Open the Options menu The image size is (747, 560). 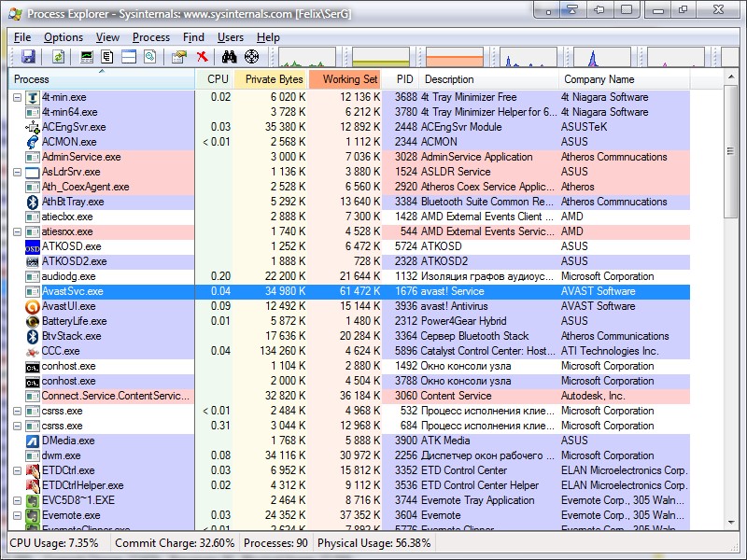pos(63,37)
